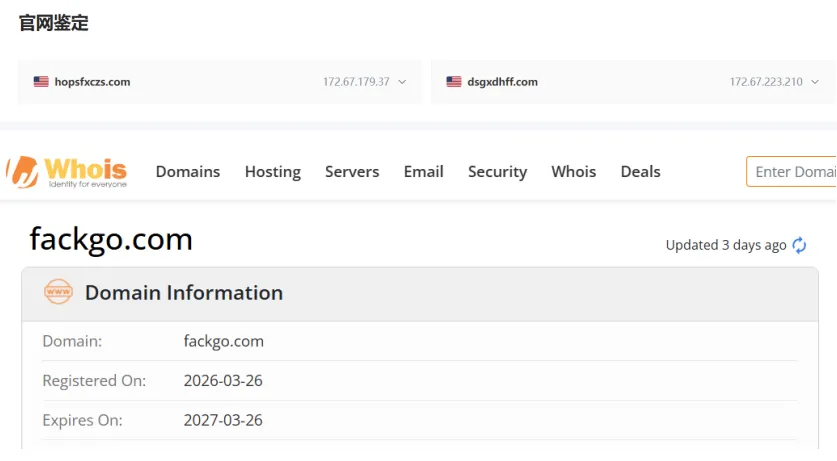Click the 官网鉴定 heading
The height and width of the screenshot is (461, 837).
click(54, 23)
